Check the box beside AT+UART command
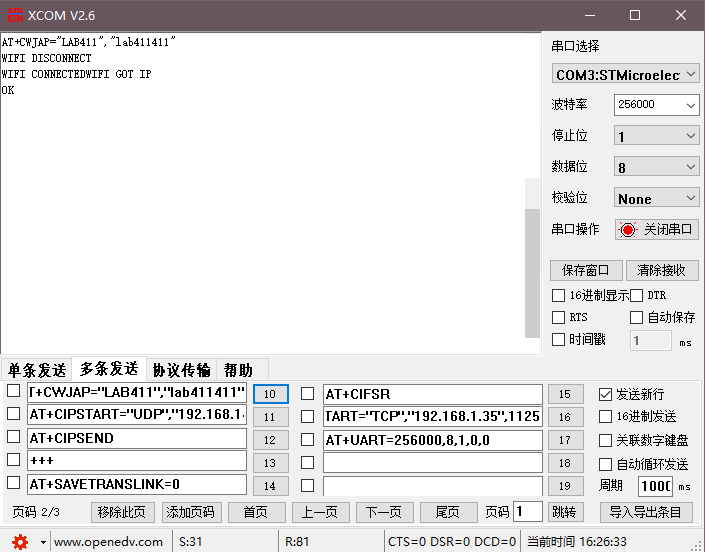The image size is (705, 552). point(308,440)
